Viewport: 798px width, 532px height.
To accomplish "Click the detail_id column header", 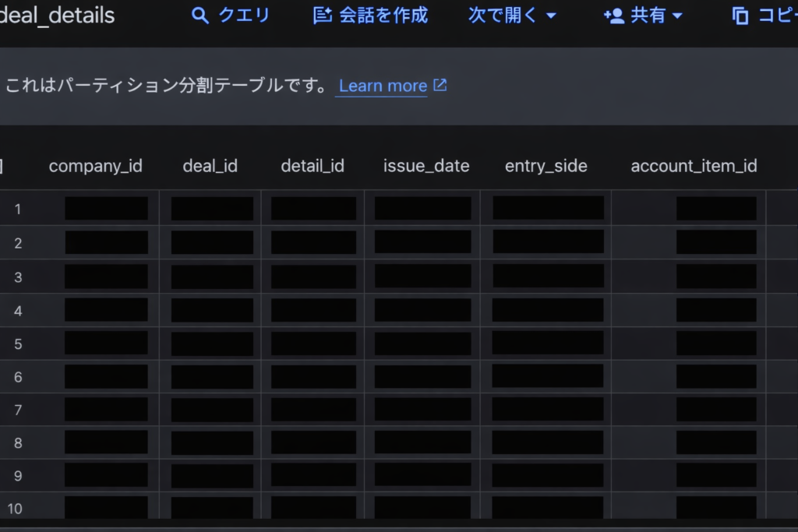I will (312, 166).
